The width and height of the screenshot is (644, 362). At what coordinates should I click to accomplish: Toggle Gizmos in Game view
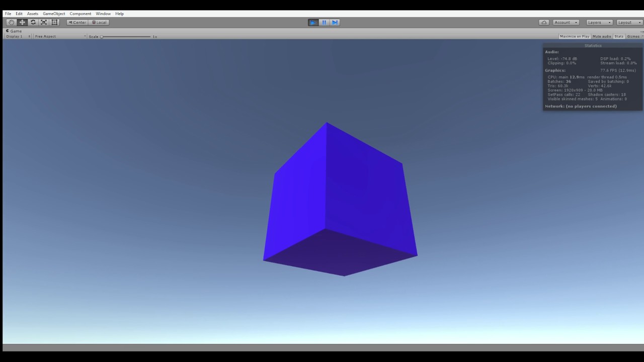(x=633, y=36)
